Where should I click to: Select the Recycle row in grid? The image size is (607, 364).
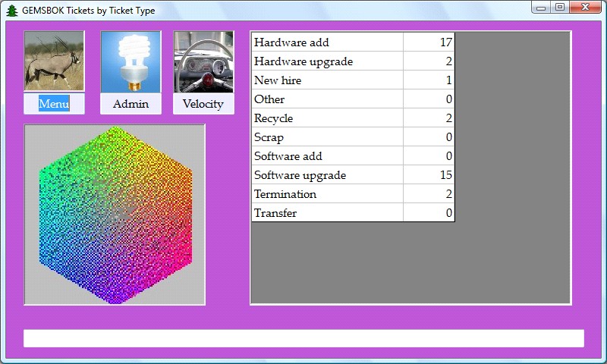[326, 118]
